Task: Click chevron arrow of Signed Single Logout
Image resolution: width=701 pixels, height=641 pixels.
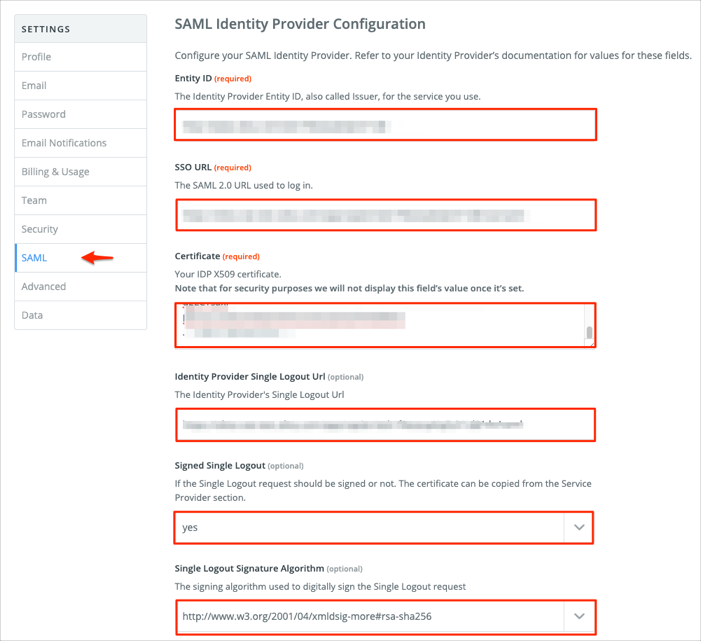Action: tap(579, 527)
